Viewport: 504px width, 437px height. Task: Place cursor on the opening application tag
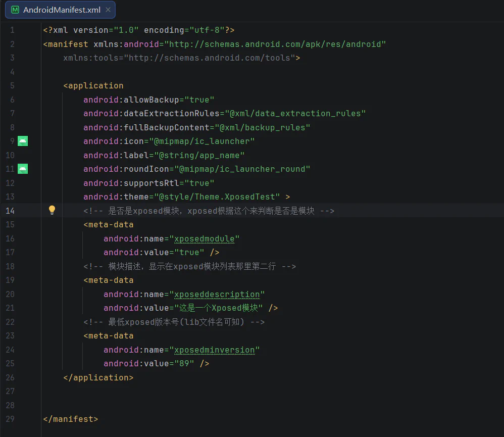coord(93,86)
